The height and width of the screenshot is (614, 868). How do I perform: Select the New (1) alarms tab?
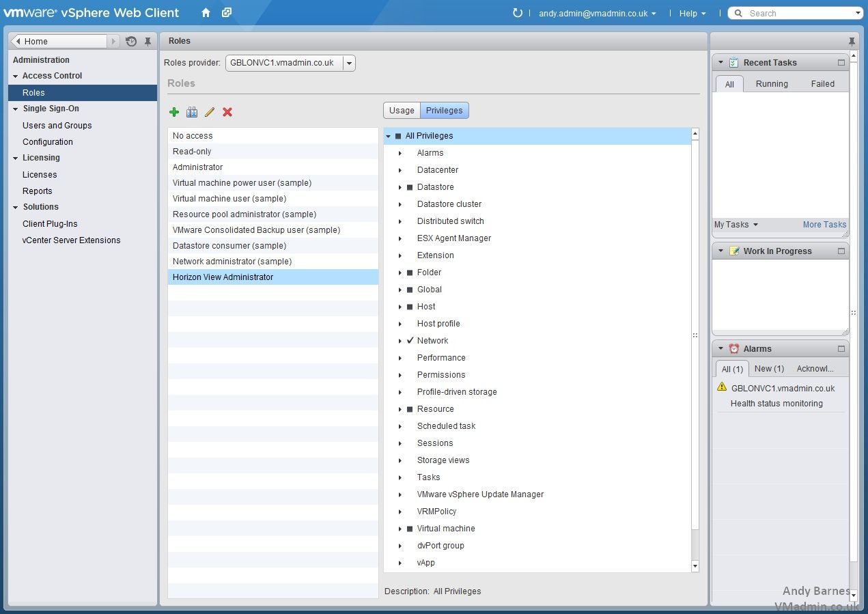769,369
